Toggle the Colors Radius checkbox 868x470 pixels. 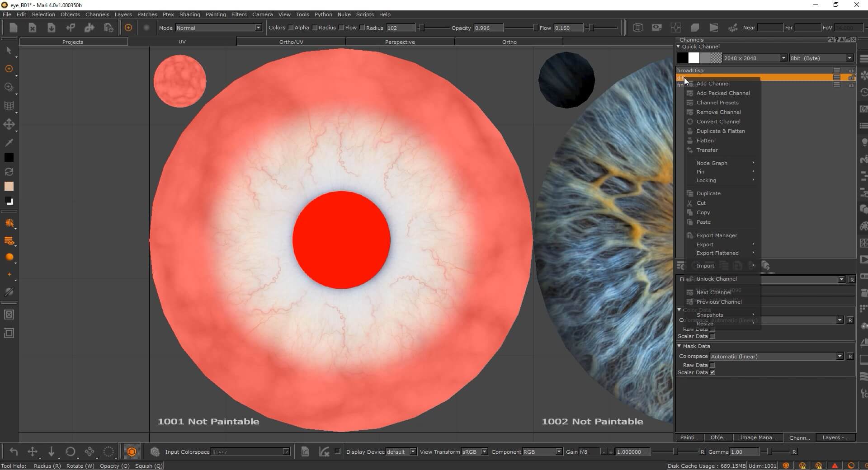coord(315,28)
